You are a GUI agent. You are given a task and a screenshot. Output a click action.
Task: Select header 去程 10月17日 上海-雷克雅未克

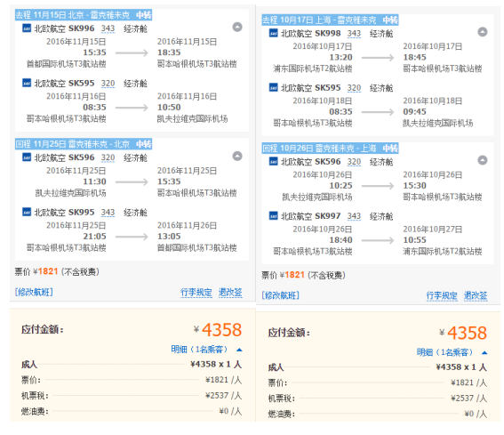(330, 20)
